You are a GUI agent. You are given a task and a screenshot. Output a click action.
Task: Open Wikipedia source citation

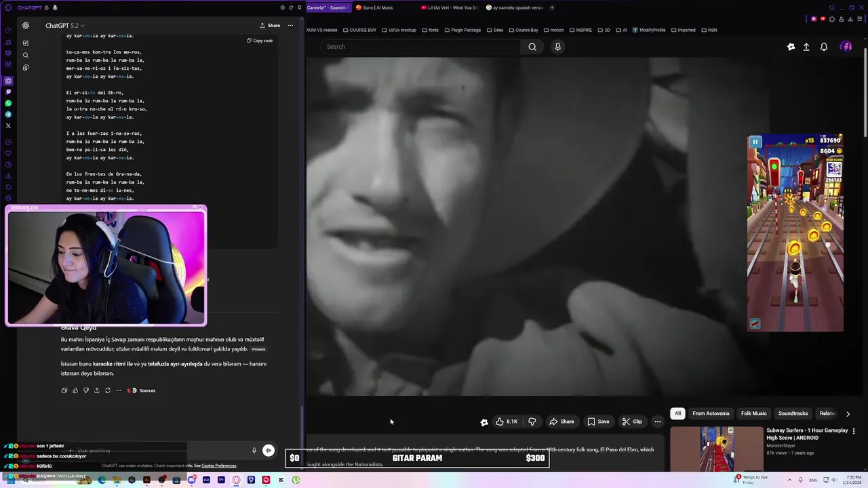[258, 349]
